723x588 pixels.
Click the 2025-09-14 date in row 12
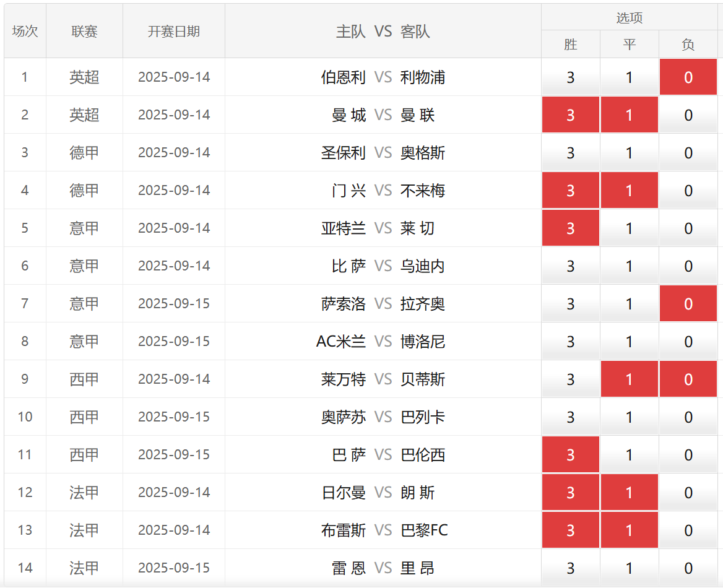tap(174, 493)
